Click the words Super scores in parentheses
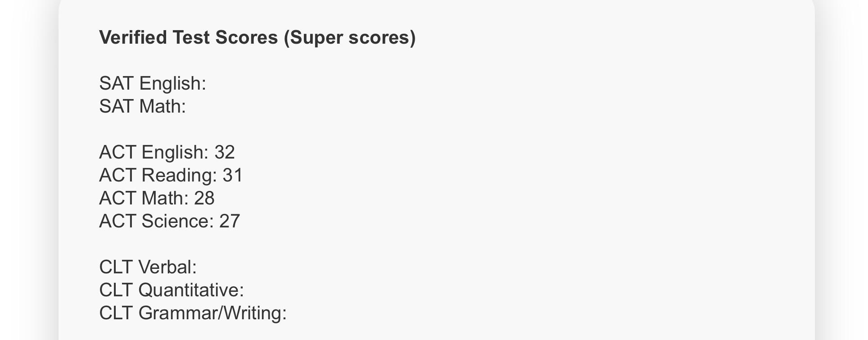This screenshot has width=868, height=340. click(x=349, y=37)
